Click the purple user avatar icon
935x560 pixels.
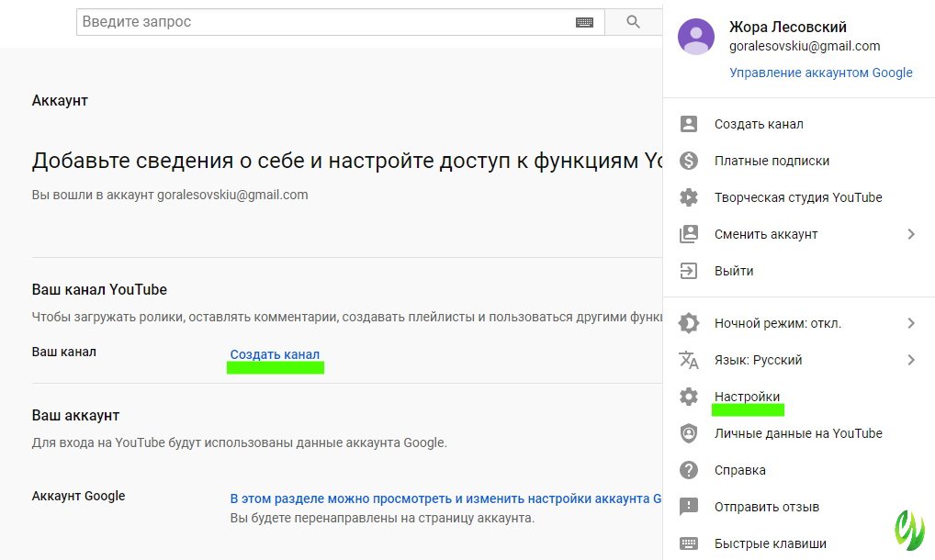click(696, 37)
